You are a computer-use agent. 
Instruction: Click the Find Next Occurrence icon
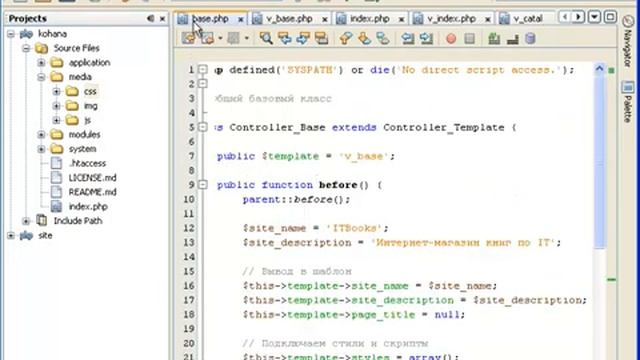(303, 38)
